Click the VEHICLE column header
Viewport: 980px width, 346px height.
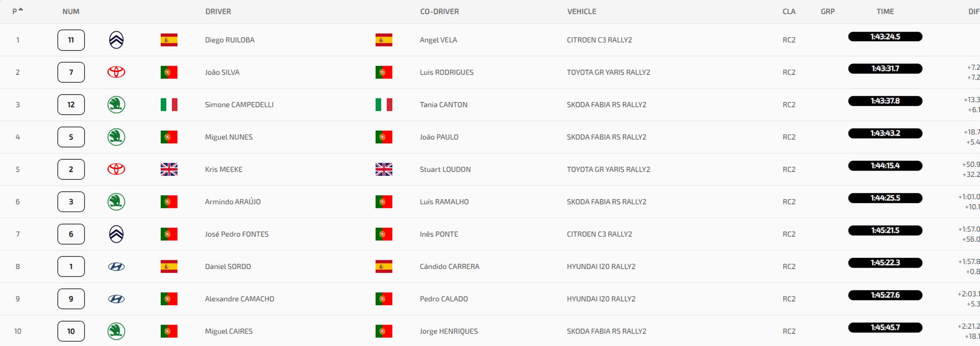click(582, 12)
